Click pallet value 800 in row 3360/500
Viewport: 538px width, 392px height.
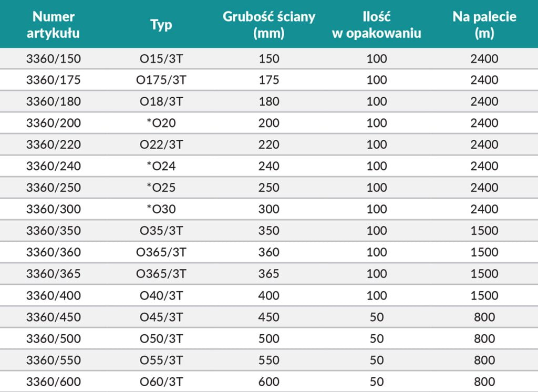pyautogui.click(x=484, y=338)
